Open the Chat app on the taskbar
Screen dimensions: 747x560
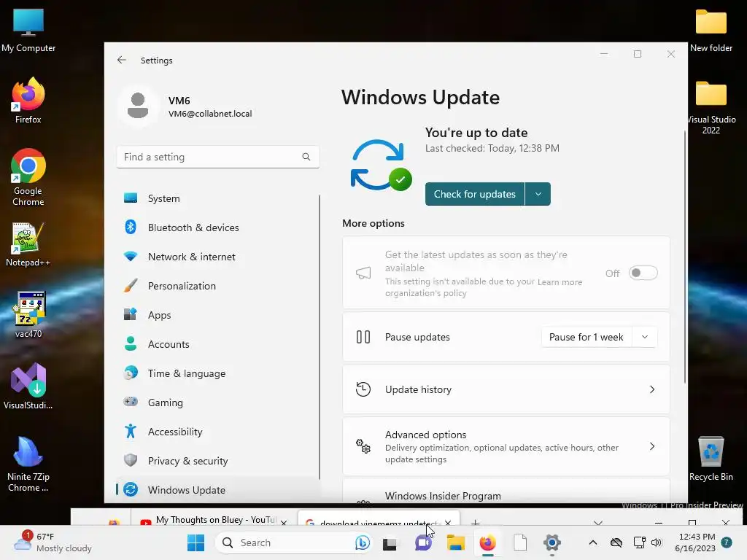422,542
